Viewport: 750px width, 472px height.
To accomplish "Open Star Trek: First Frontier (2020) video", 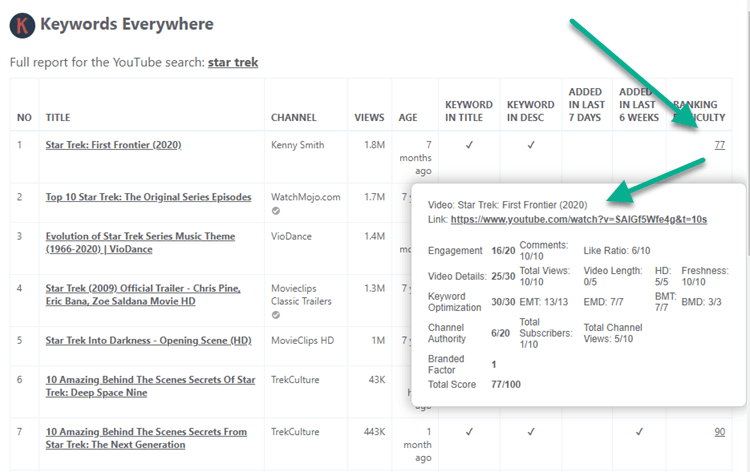I will coord(113,145).
